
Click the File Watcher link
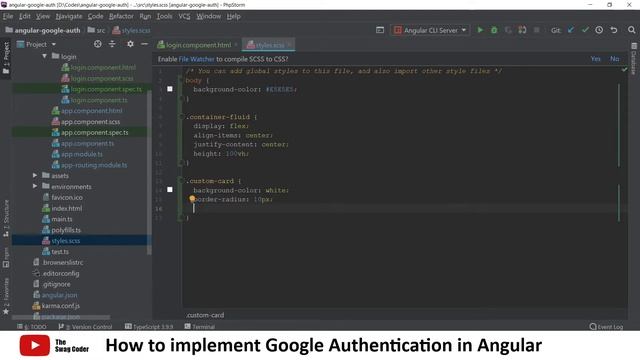(x=196, y=59)
